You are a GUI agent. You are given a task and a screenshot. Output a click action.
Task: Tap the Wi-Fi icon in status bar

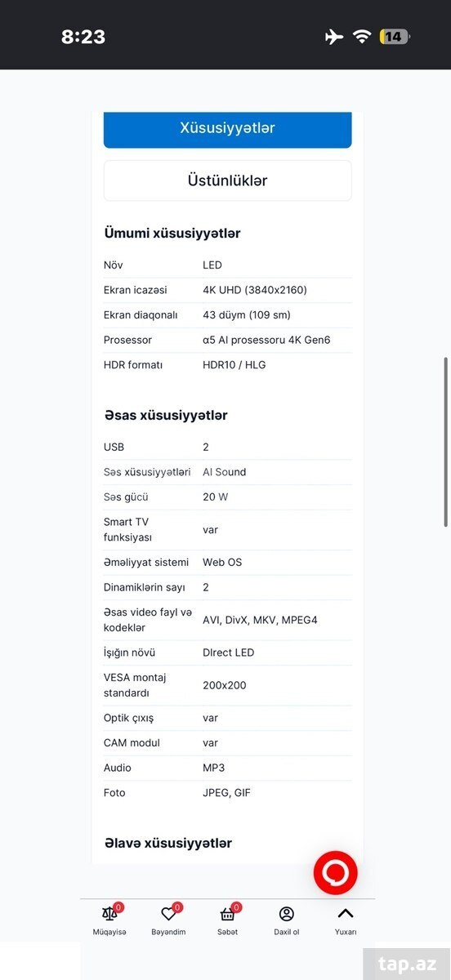click(x=362, y=36)
